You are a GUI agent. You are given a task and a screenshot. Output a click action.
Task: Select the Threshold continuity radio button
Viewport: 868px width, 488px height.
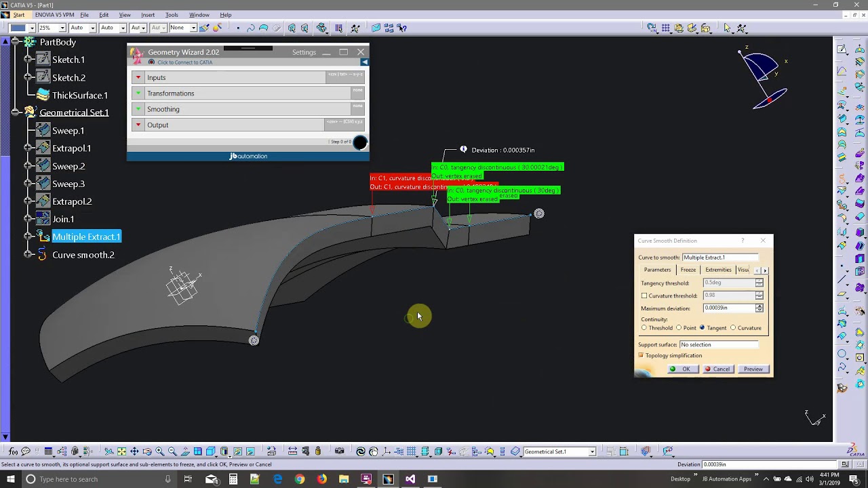[644, 328]
